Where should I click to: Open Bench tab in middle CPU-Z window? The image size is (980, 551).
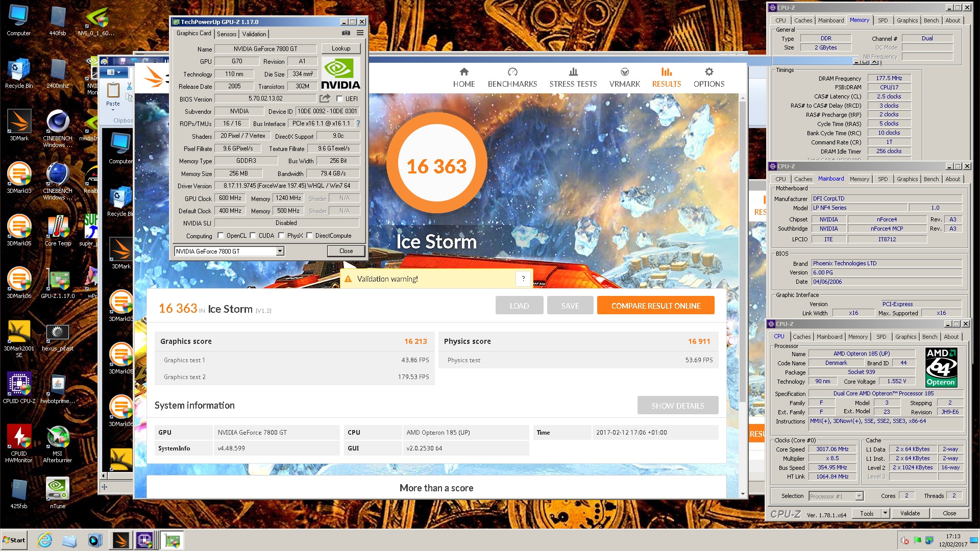coord(931,179)
